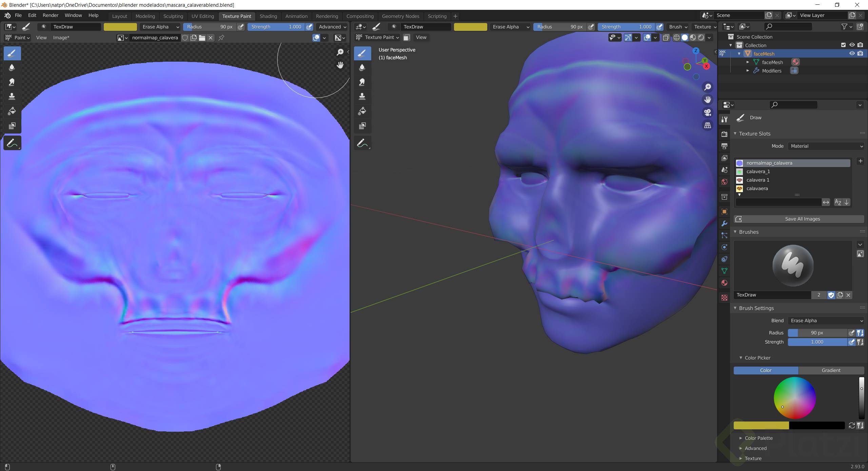
Task: Uncheck the Collection exclude checkbox
Action: click(x=844, y=45)
